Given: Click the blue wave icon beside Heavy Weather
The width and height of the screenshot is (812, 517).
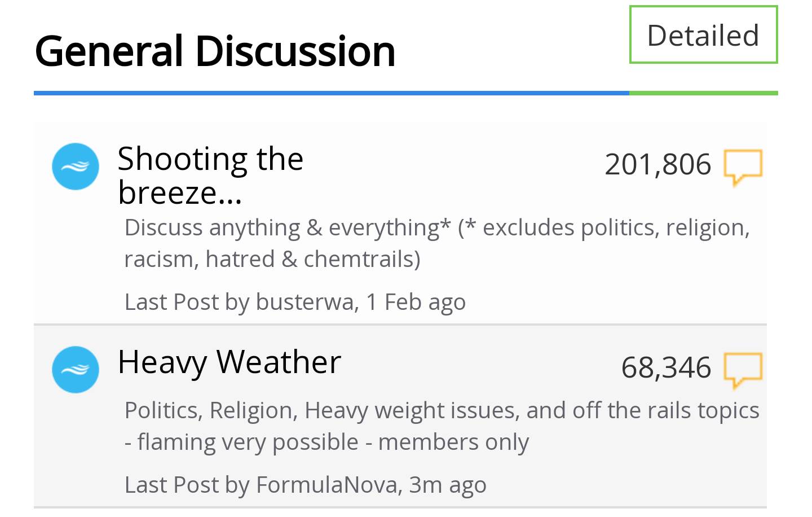Looking at the screenshot, I should 76,370.
